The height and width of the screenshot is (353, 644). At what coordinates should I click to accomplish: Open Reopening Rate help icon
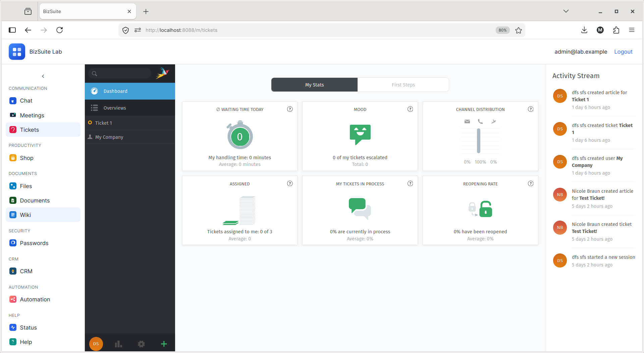coord(530,183)
